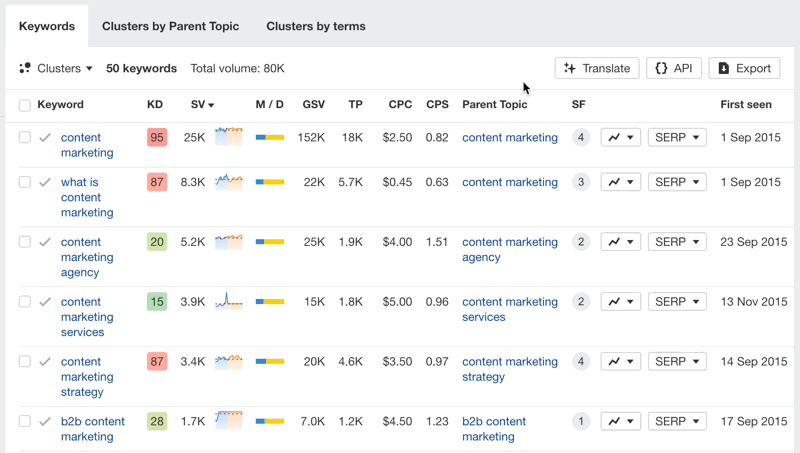This screenshot has height=453, width=800.
Task: Open the Clusters dropdown
Action: click(x=56, y=68)
